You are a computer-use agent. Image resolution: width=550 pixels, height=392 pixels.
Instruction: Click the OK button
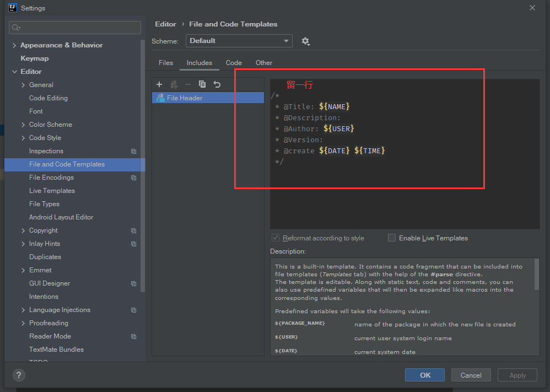pyautogui.click(x=425, y=375)
